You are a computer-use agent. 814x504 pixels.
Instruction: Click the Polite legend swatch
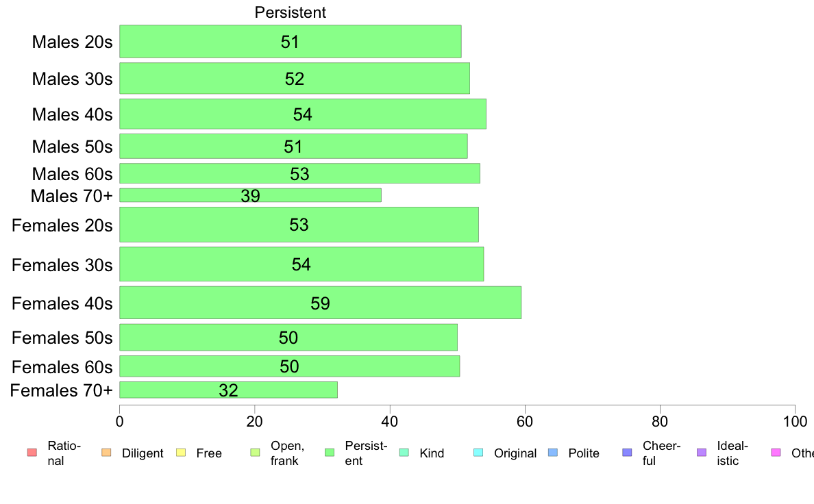point(553,453)
